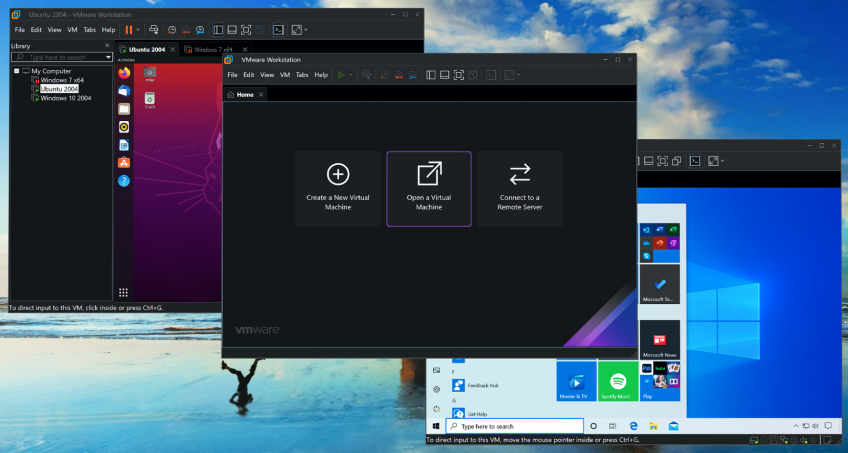Open Rhythmbox in the Ubuntu dock
The image size is (848, 453).
124,126
